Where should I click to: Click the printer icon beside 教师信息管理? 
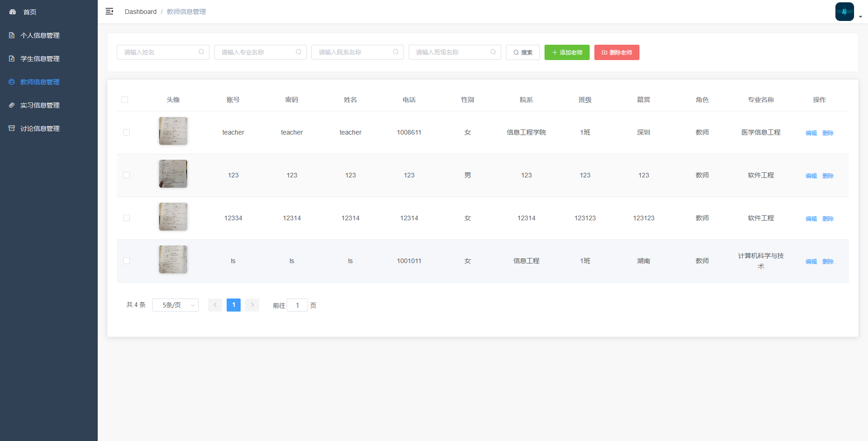pyautogui.click(x=12, y=82)
